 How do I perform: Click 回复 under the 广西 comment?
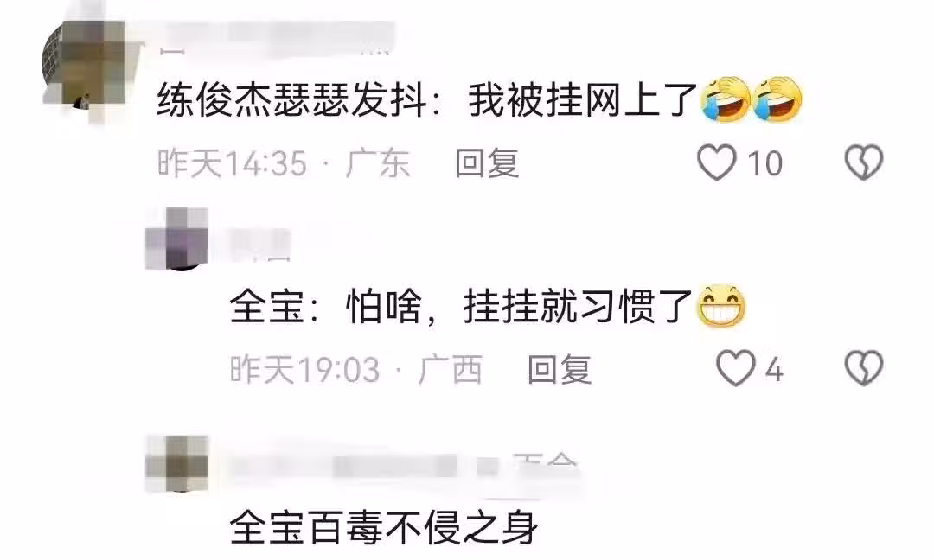[560, 369]
